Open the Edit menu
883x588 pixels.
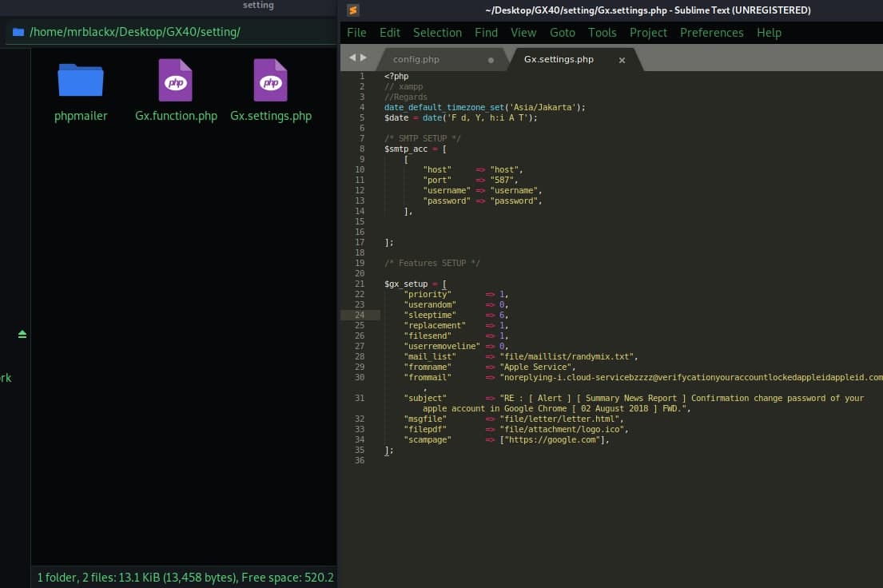tap(390, 33)
